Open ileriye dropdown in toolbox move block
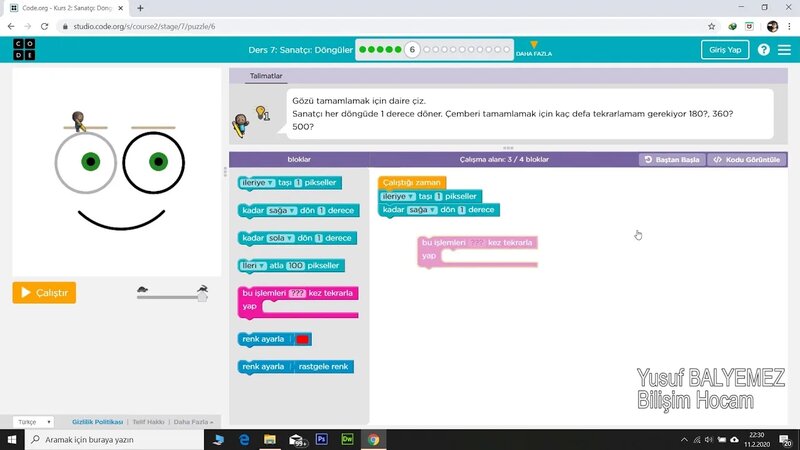The image size is (800, 450). (x=258, y=183)
